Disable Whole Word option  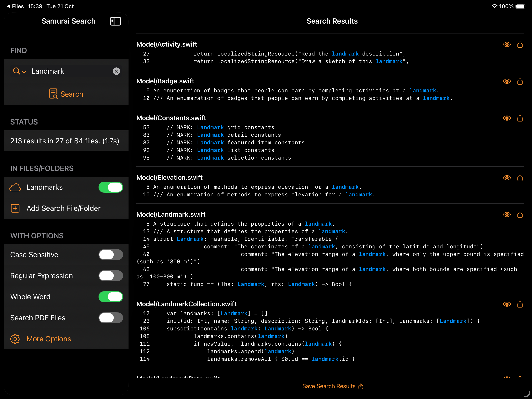point(111,297)
